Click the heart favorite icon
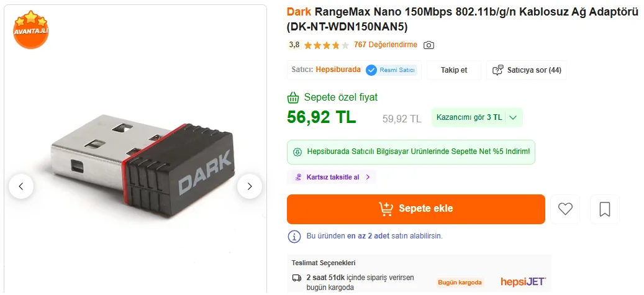The width and height of the screenshot is (644, 295). (x=565, y=209)
